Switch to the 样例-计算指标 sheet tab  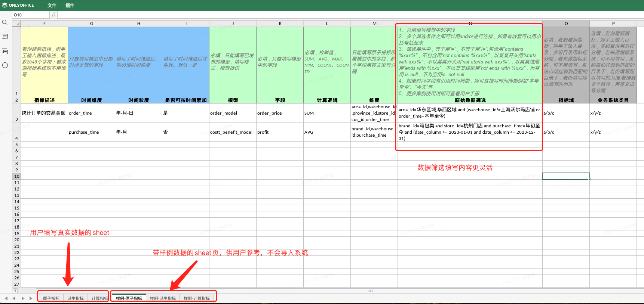click(x=197, y=298)
